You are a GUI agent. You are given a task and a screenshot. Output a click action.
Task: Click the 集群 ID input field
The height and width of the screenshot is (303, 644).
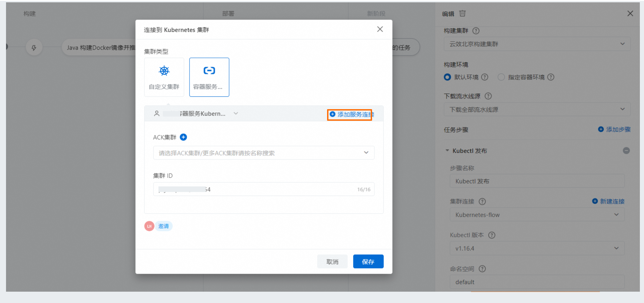pos(264,189)
